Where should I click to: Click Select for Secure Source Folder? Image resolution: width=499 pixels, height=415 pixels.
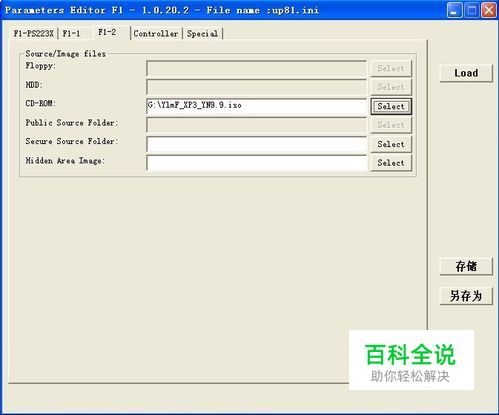[x=391, y=144]
